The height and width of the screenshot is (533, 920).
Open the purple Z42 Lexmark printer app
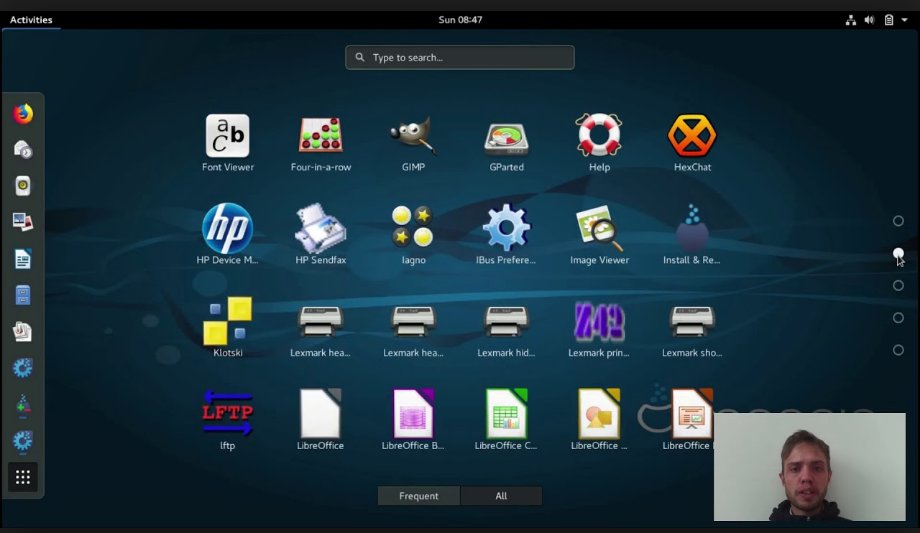coord(598,321)
